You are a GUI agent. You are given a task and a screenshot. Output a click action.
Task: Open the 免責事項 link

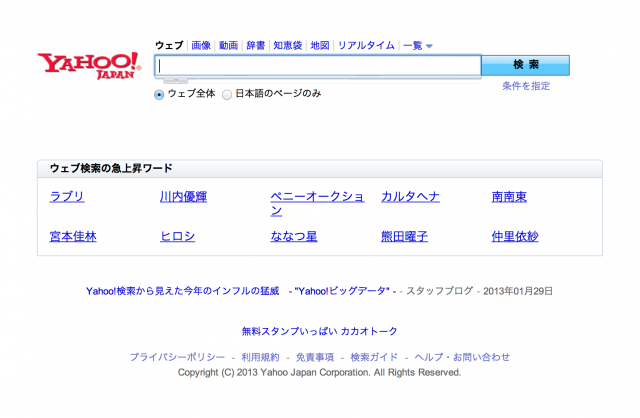pyautogui.click(x=315, y=357)
